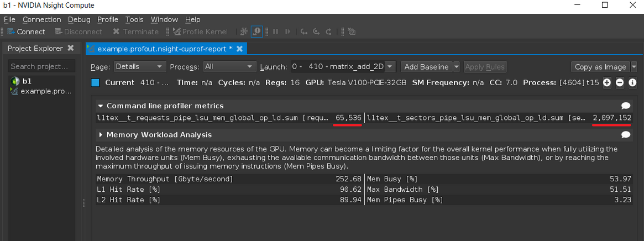Viewport: 644px width, 241px height.
Task: Click the plus expand-all sections icon
Action: pos(606,82)
